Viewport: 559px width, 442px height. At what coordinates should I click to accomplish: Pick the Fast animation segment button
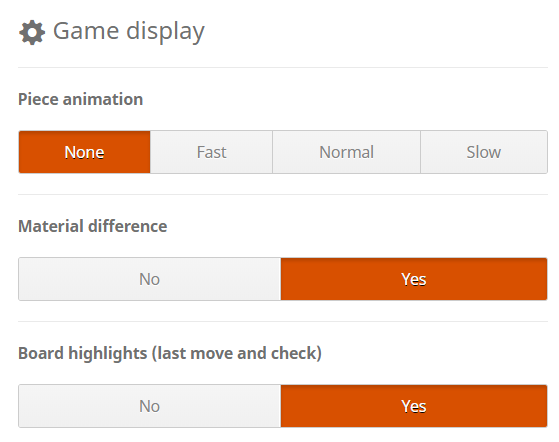pyautogui.click(x=211, y=152)
